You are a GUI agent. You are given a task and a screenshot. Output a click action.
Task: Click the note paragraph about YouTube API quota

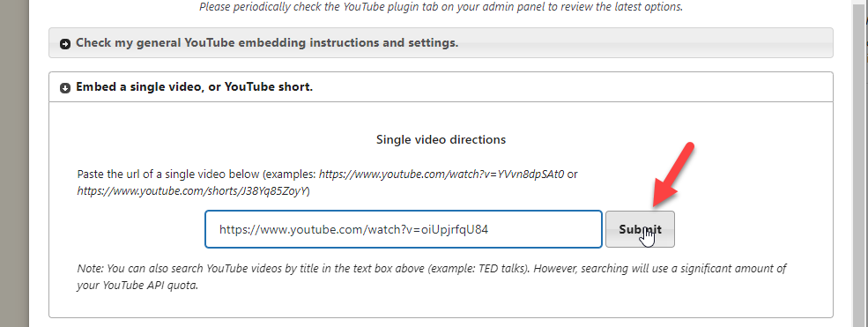pyautogui.click(x=432, y=278)
